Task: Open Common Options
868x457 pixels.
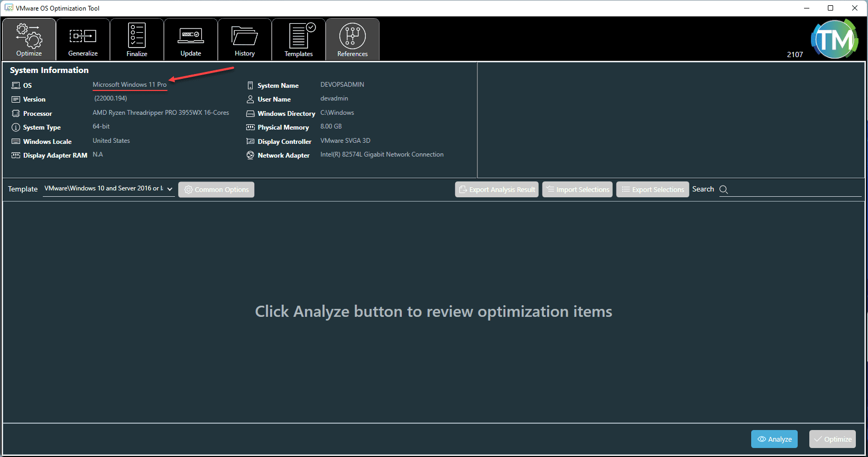Action: [216, 189]
